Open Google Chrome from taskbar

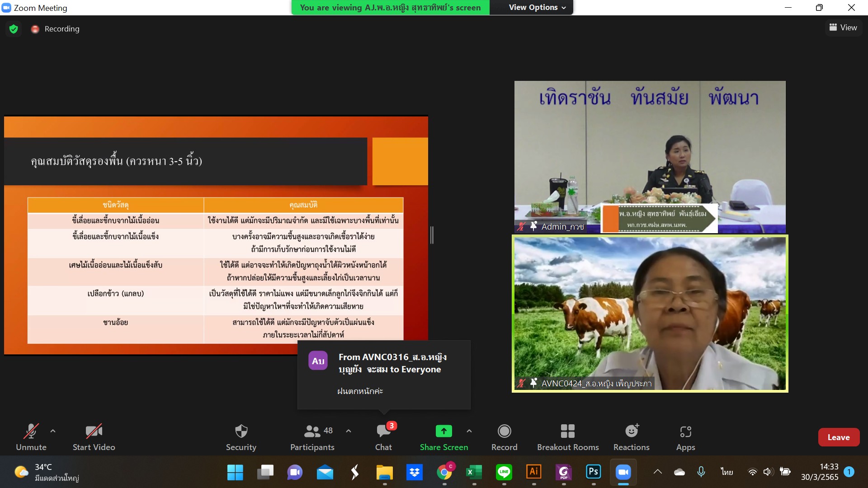click(x=444, y=472)
